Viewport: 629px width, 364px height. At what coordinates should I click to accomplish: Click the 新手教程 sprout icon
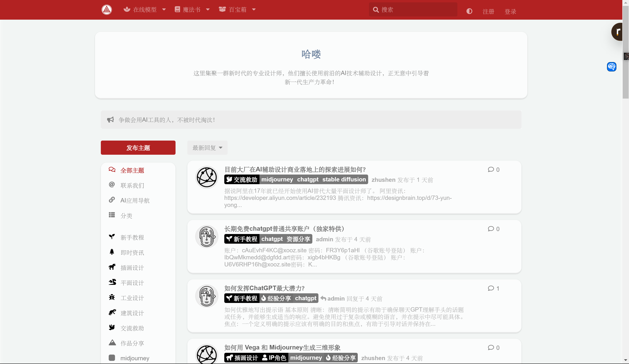tap(112, 237)
